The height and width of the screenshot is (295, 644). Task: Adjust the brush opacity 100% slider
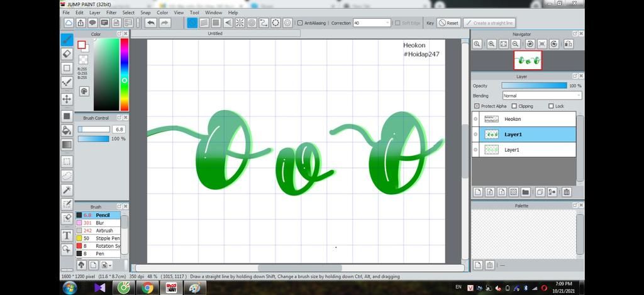click(94, 139)
